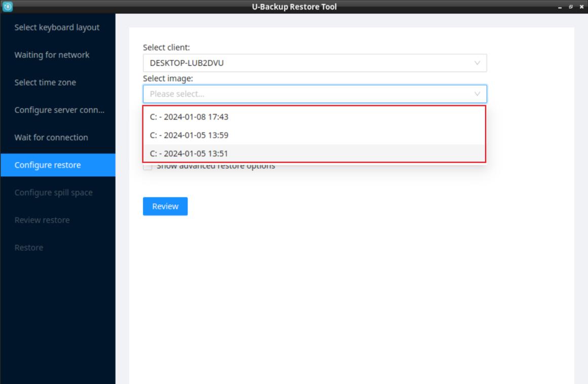Open the Select time zone step
Screen dimensions: 588x384
point(45,83)
